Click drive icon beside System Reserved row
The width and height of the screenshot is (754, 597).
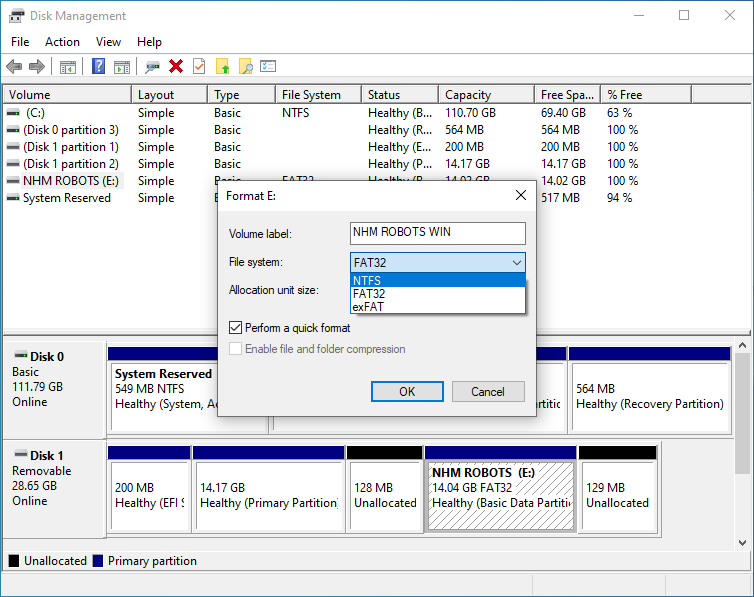tap(13, 198)
